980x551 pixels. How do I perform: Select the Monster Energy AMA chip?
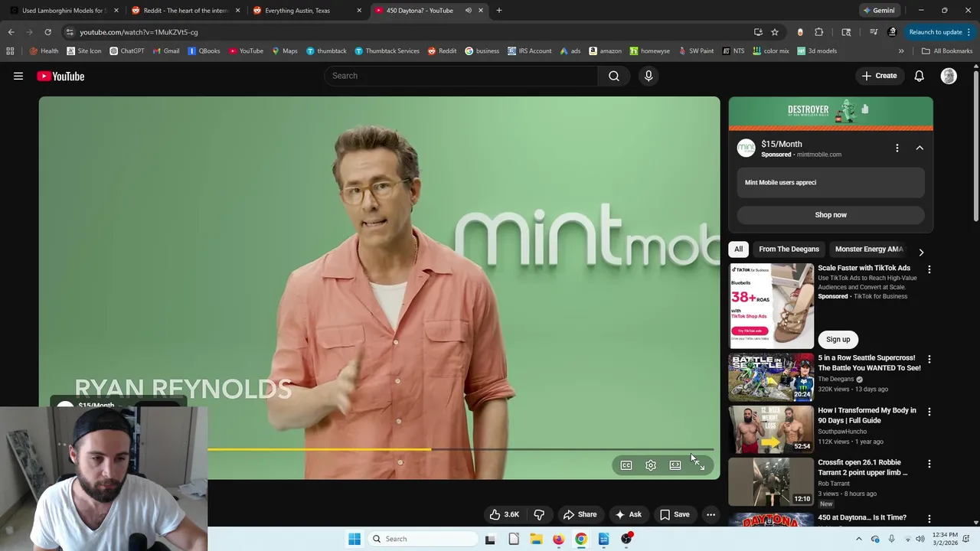point(869,249)
